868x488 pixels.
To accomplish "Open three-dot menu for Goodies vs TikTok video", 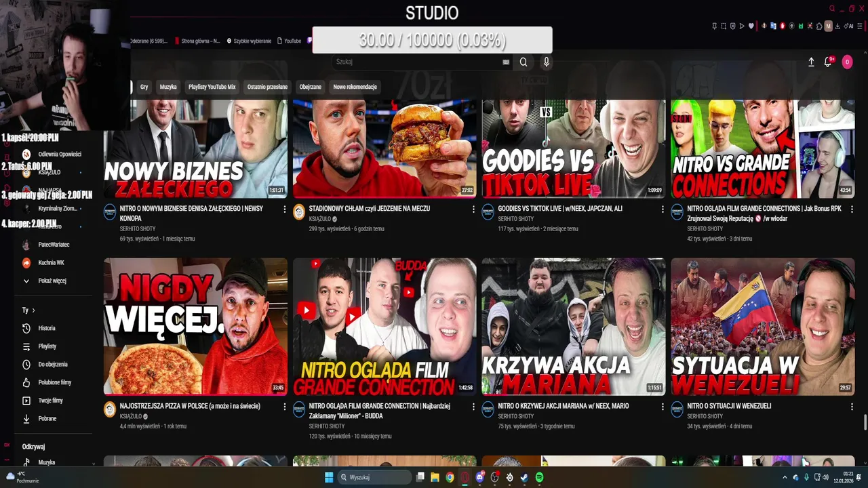I will coord(663,209).
